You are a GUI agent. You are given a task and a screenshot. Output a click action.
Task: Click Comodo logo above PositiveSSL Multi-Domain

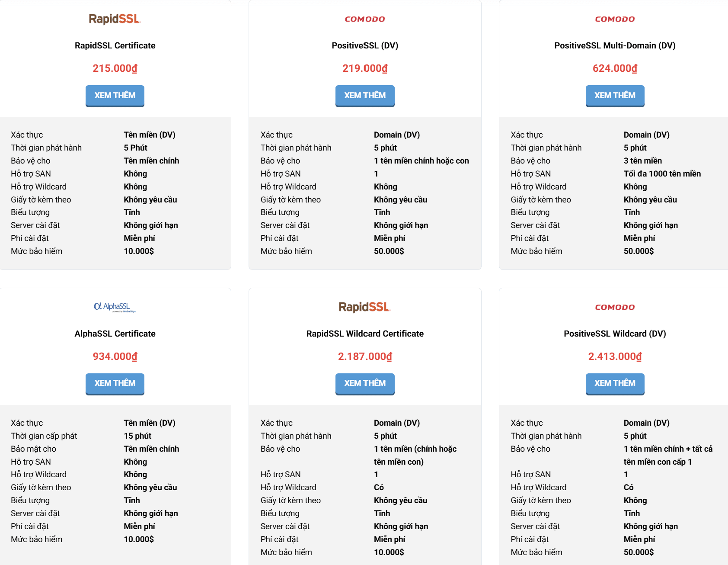[x=615, y=19]
